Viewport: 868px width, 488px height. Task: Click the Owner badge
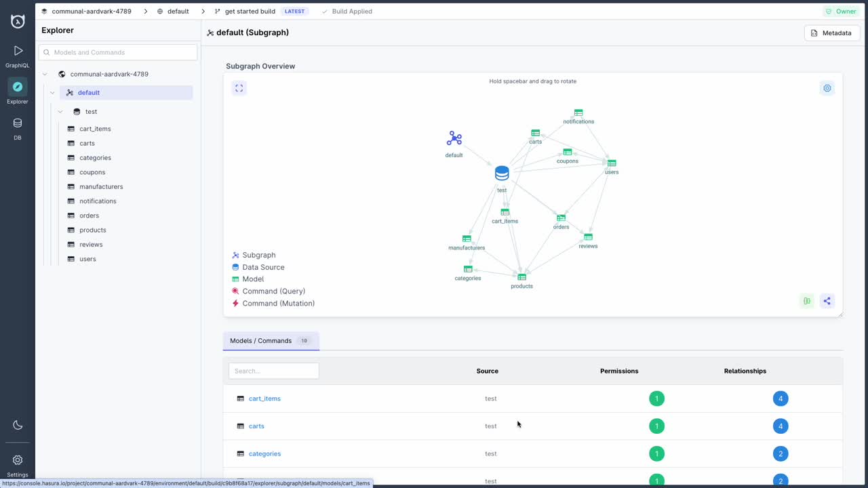point(841,12)
